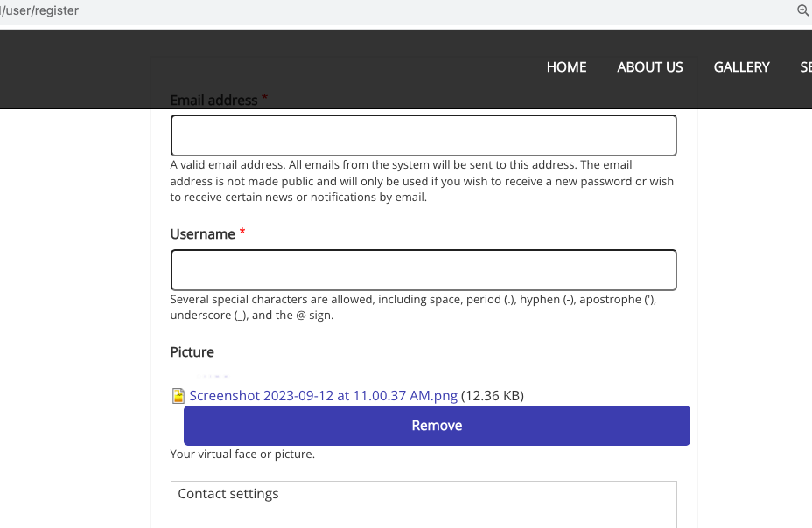
Task: Go to the ABOUT US page
Action: 650,67
